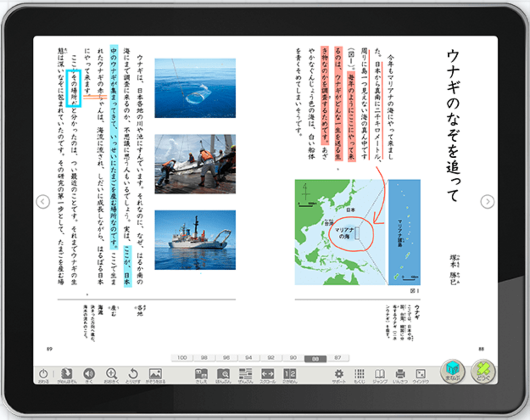Viewport: 530px width, 420px height.
Task: Click the net in ocean photo
Action: (x=195, y=88)
